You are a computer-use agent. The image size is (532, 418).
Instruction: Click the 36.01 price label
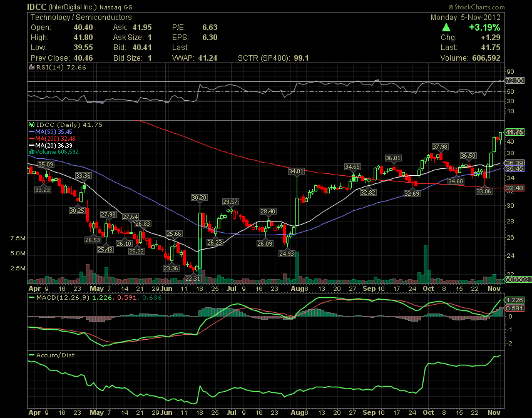click(x=393, y=158)
